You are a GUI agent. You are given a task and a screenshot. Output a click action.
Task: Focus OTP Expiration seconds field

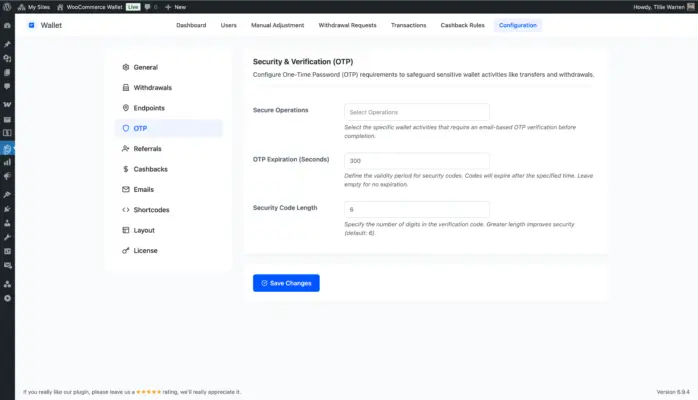pyautogui.click(x=417, y=161)
